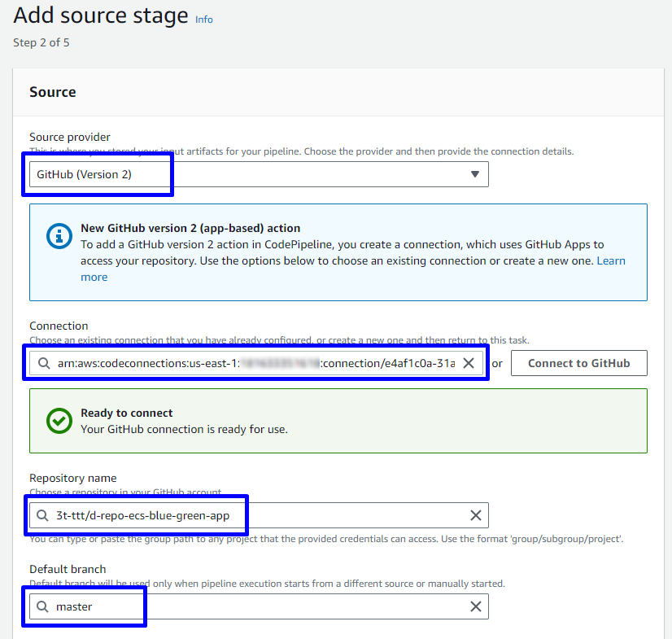Click the info icon in the GitHub notice
672x639 pixels.
pyautogui.click(x=59, y=236)
